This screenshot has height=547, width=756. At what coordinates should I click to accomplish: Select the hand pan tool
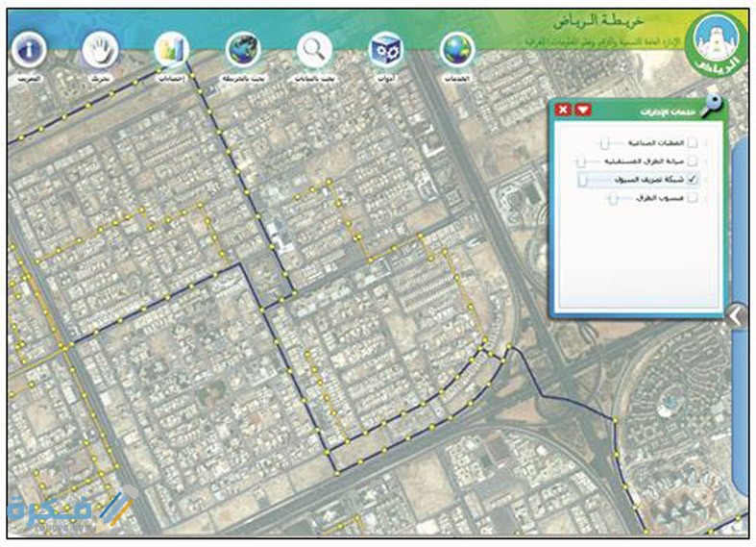pyautogui.click(x=99, y=47)
